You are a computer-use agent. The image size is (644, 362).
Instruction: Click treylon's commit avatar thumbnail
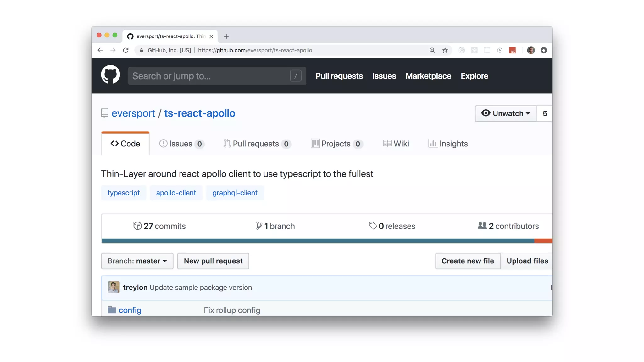tap(114, 287)
